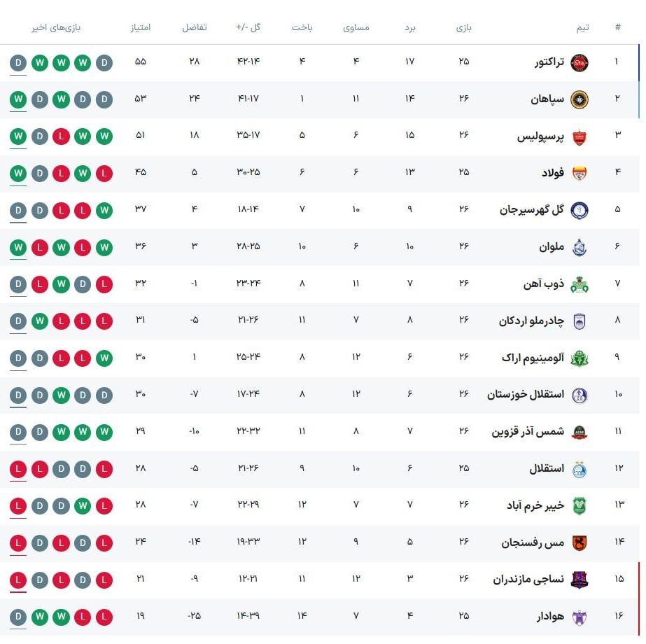This screenshot has width=646, height=644.
Task: Click the مس رفسنجان team name
Action: tap(533, 542)
